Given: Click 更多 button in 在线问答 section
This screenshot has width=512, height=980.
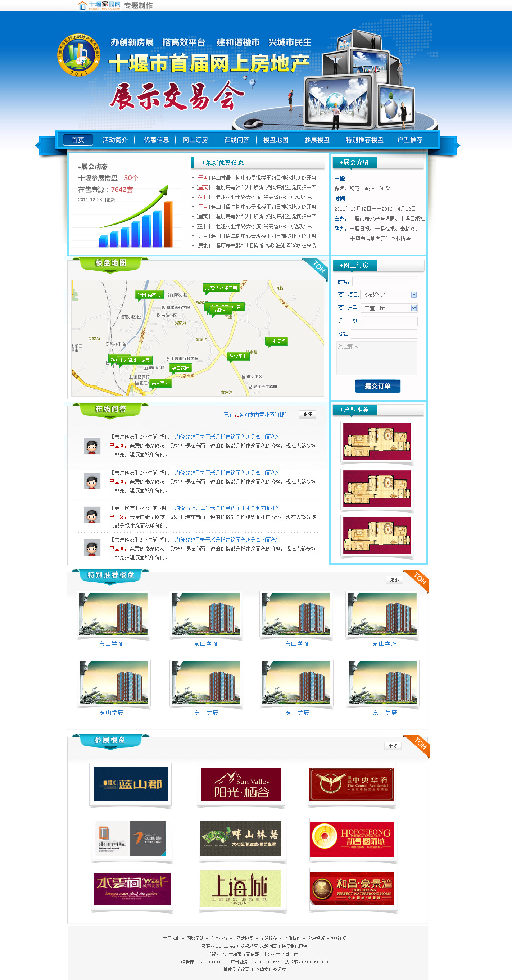Looking at the screenshot, I should [x=308, y=414].
